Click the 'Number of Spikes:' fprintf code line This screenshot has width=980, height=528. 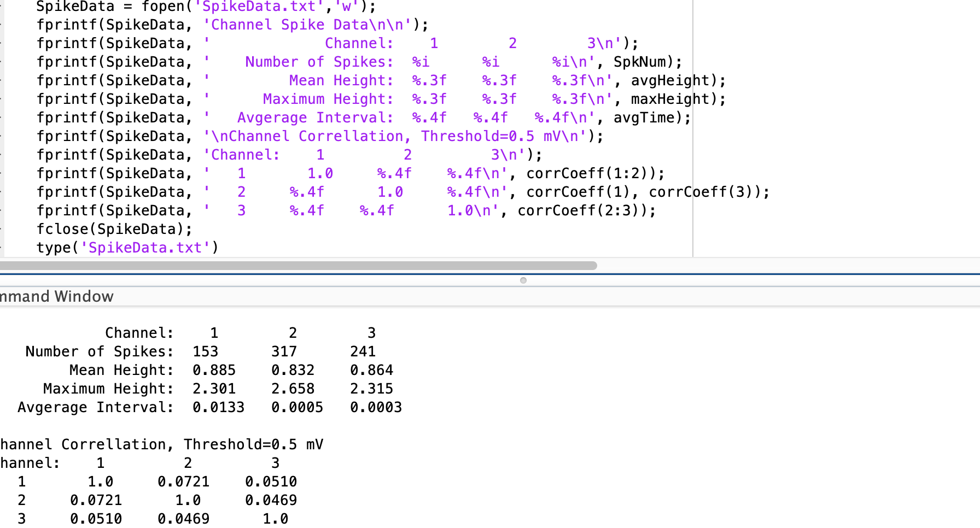[359, 62]
